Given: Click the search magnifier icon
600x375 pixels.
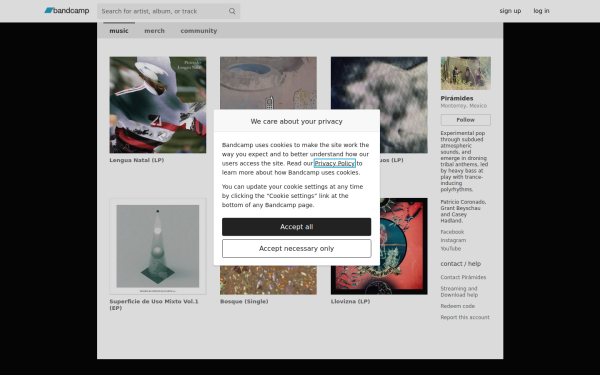Looking at the screenshot, I should [232, 11].
